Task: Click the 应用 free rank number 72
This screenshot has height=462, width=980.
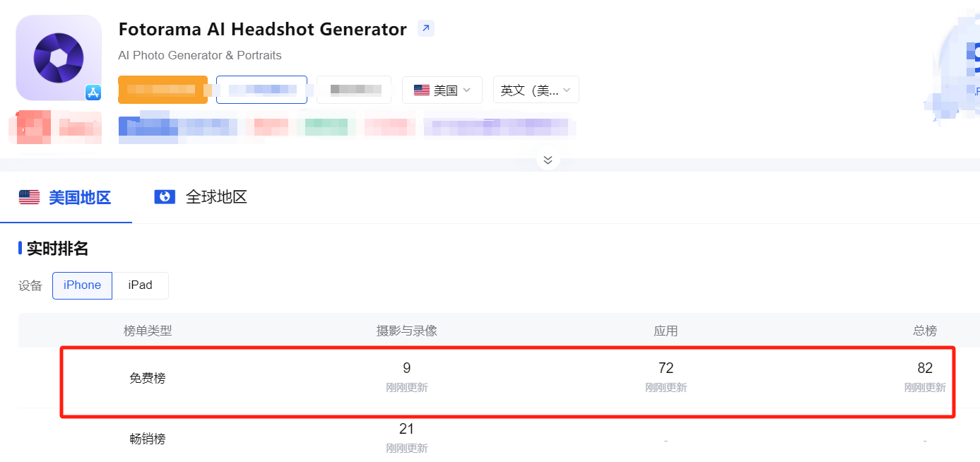Action: pos(666,368)
